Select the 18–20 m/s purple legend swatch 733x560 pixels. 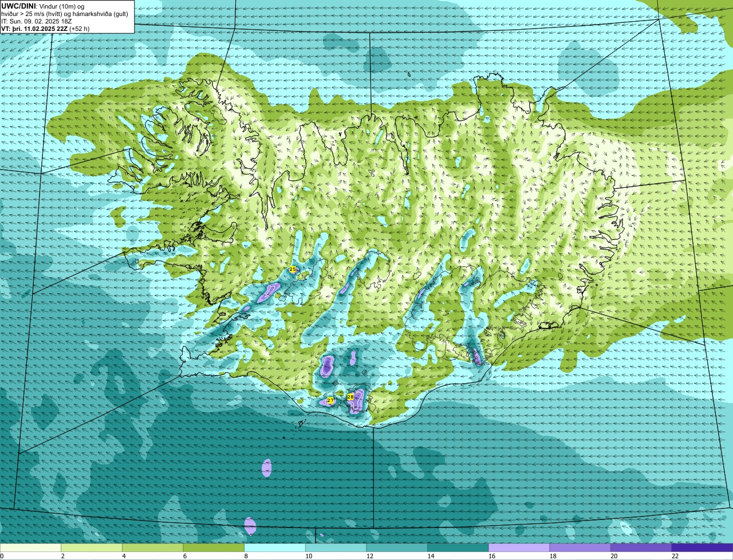click(580, 547)
